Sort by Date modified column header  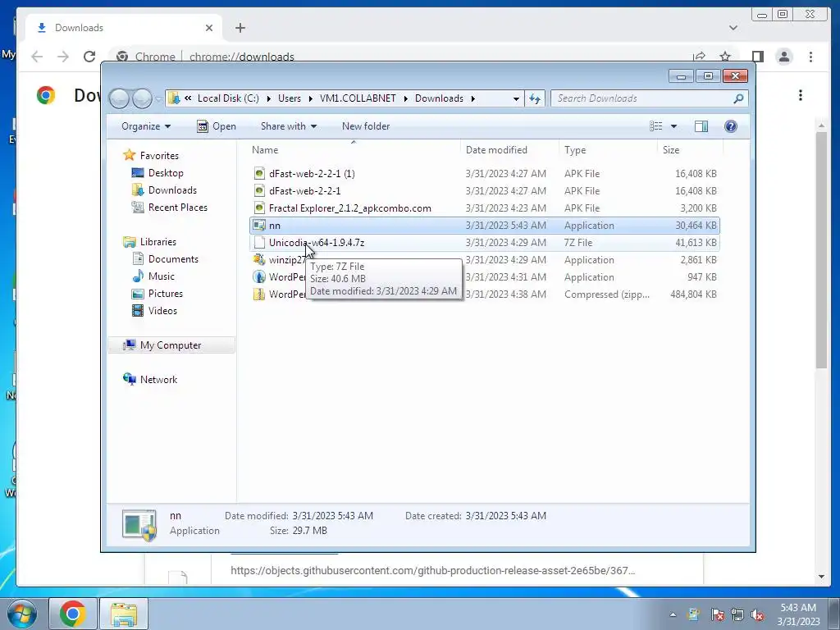[509, 150]
